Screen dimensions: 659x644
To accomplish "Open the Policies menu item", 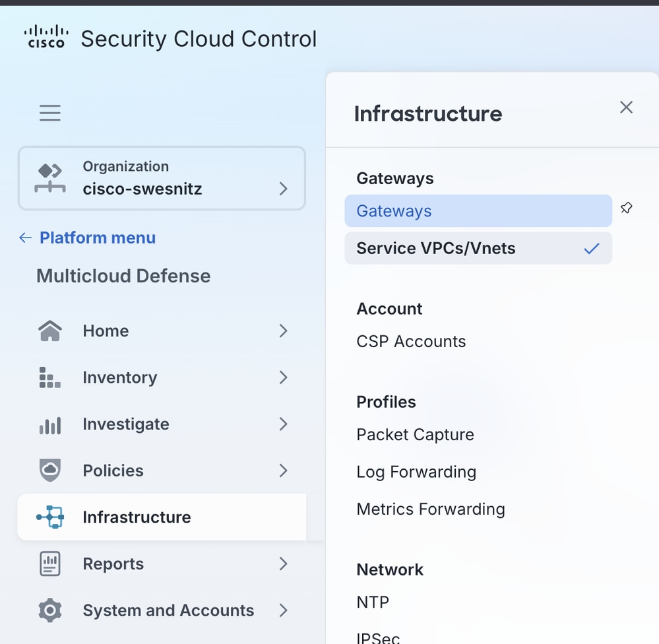I will (162, 470).
